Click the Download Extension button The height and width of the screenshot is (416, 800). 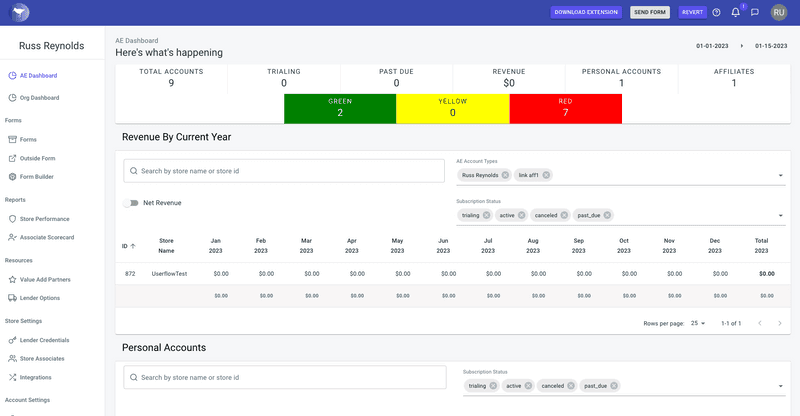click(x=586, y=12)
